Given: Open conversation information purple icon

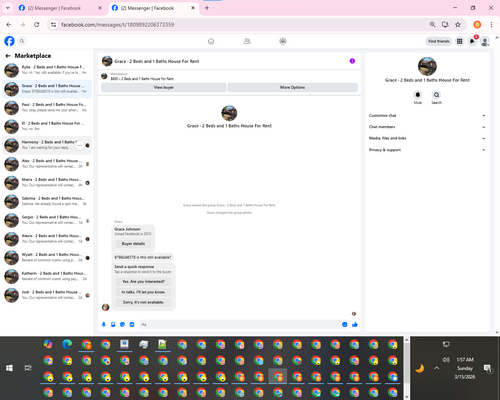Looking at the screenshot, I should [x=352, y=61].
